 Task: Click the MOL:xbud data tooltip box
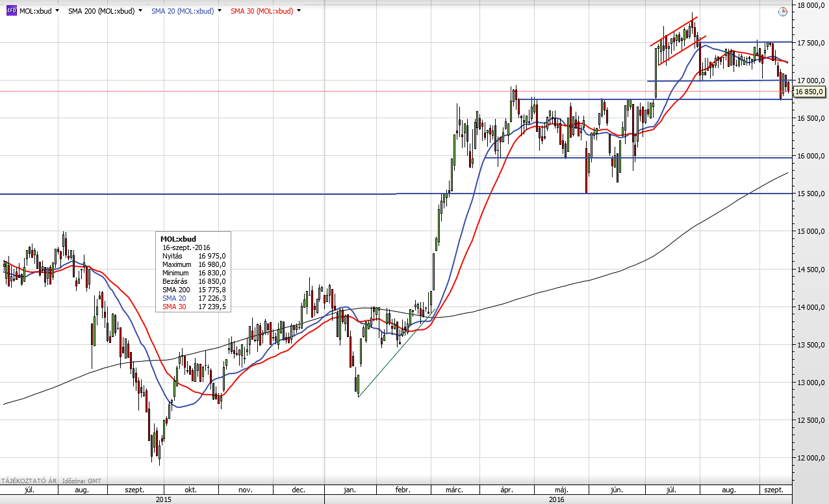click(193, 271)
